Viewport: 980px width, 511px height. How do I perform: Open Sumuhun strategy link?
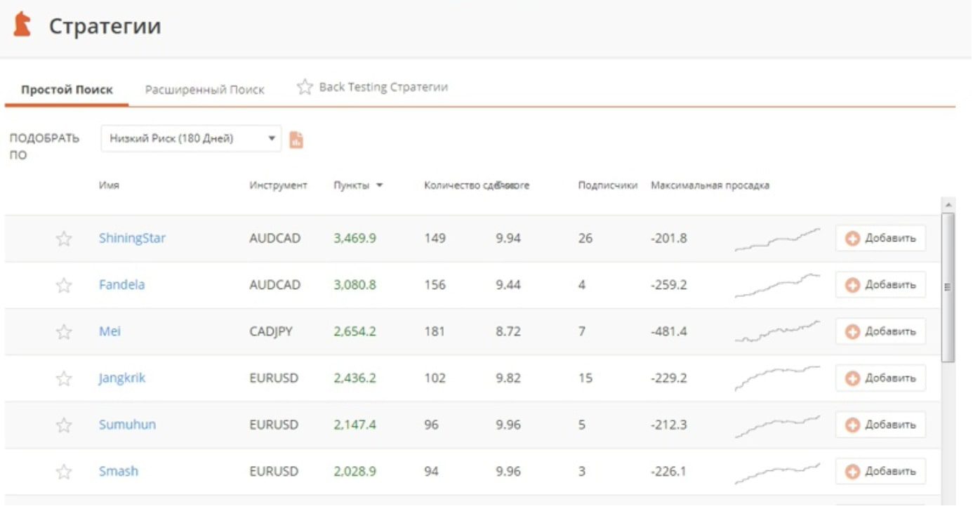127,425
